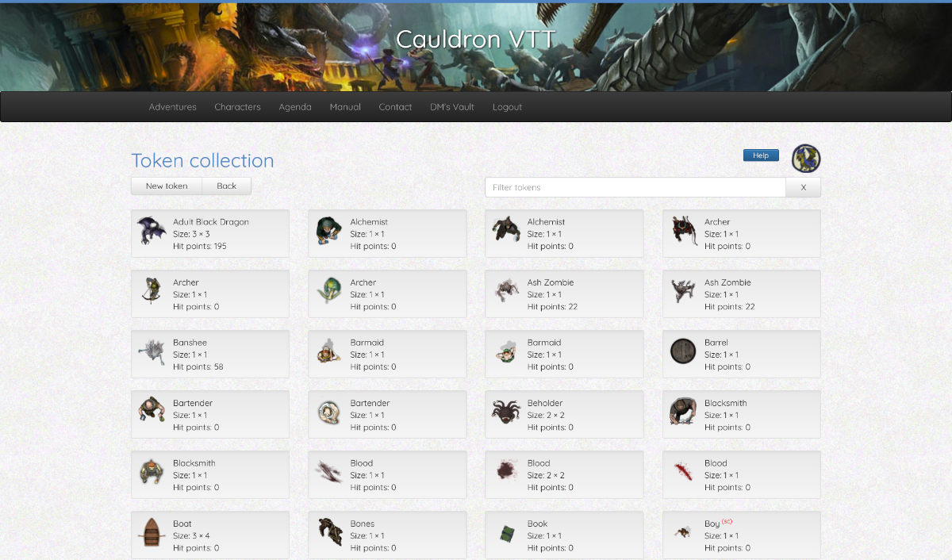952x560 pixels.
Task: Click the Barrel token icon
Action: click(682, 351)
